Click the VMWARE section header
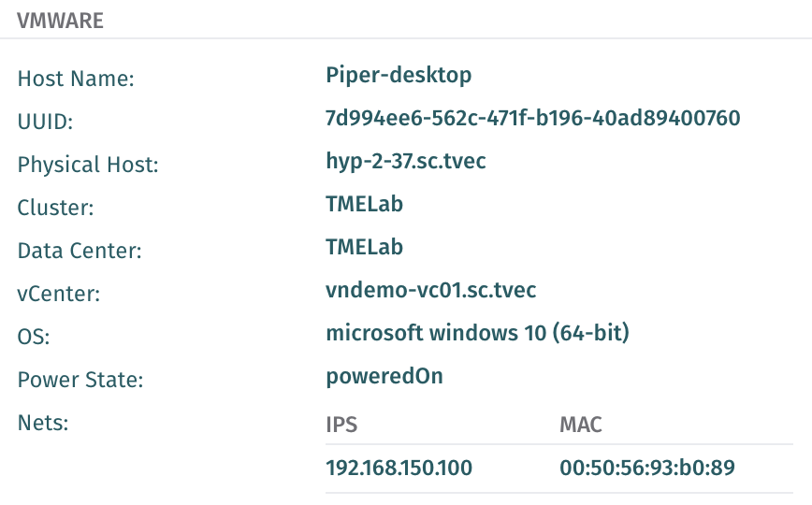Viewport: 812px width, 505px height. coord(60,22)
